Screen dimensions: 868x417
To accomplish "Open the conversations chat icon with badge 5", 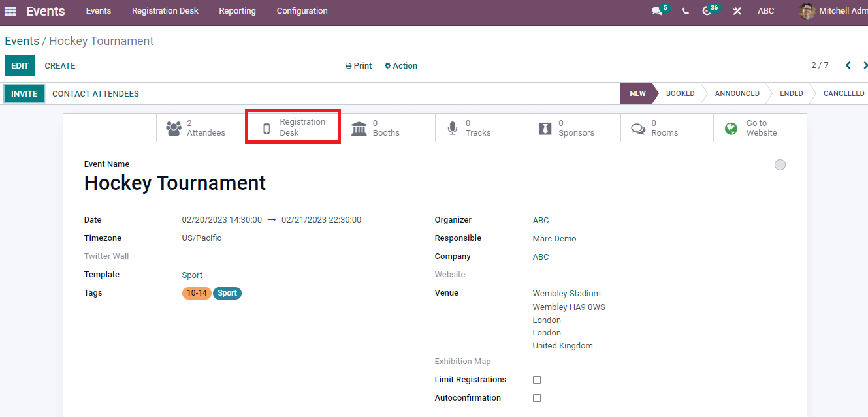I will 657,11.
